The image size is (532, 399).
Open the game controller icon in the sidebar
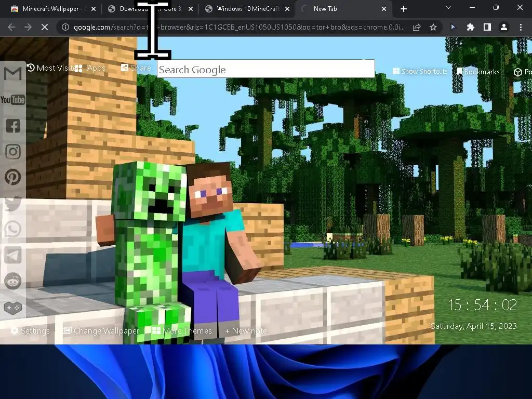click(x=13, y=308)
